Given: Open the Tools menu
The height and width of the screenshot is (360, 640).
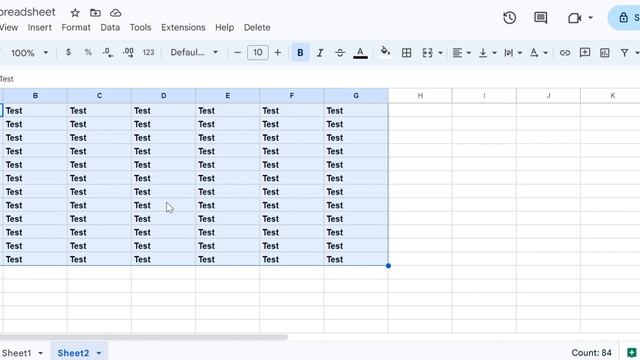Looking at the screenshot, I should 140,27.
